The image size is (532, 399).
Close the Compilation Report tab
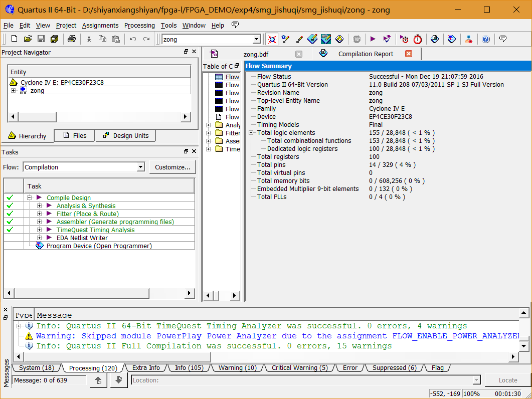coord(409,54)
